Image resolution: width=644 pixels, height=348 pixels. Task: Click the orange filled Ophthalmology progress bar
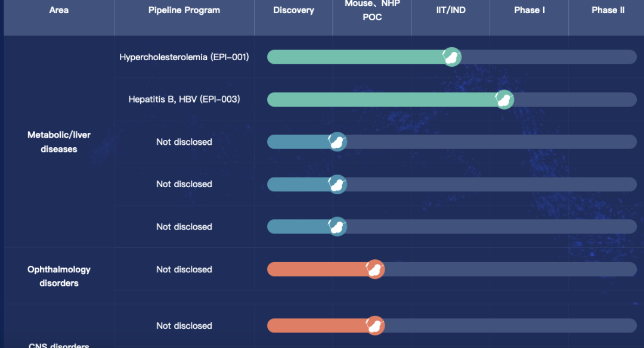coord(316,269)
